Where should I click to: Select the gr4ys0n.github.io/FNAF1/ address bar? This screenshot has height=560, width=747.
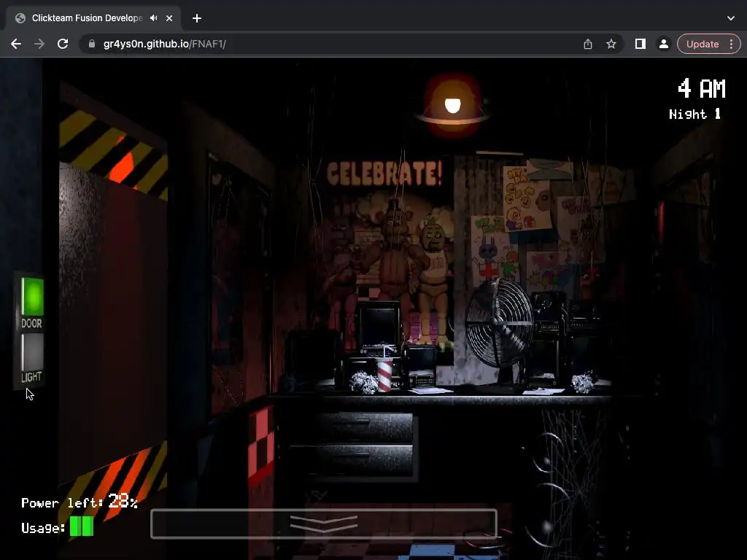click(164, 44)
